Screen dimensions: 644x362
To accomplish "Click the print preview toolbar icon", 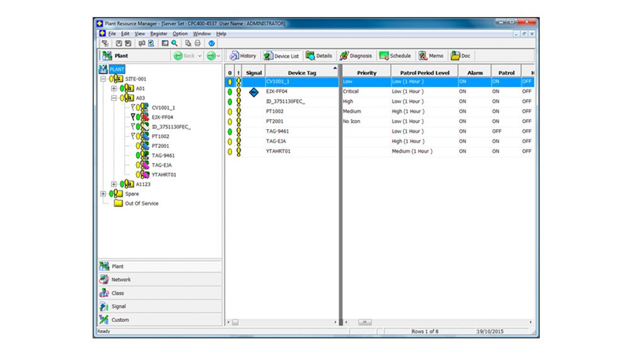I will pos(188,43).
